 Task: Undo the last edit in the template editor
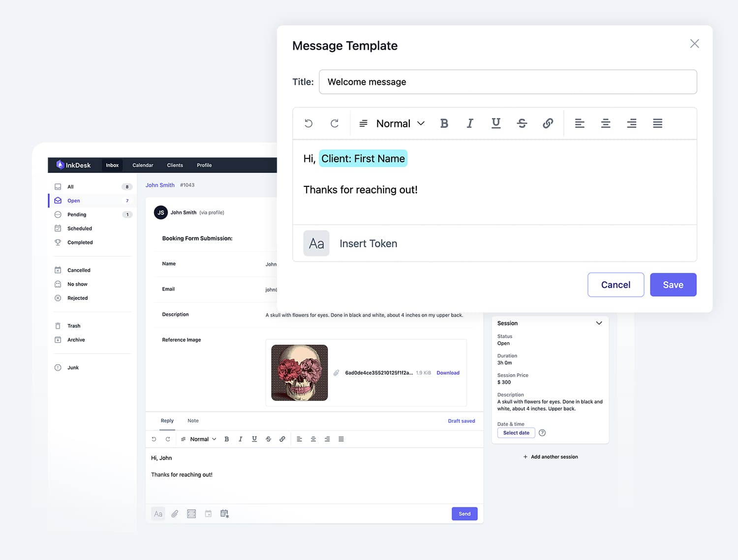pos(309,123)
